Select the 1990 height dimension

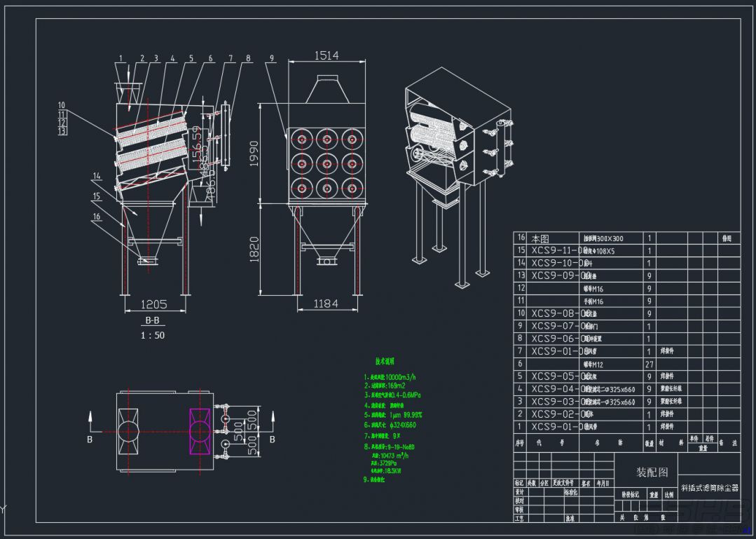254,153
